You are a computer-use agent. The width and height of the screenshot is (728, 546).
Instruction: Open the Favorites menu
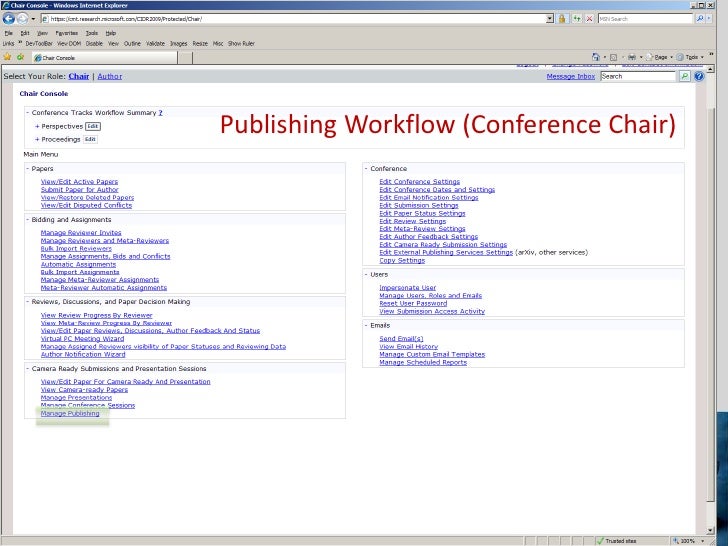(x=67, y=32)
